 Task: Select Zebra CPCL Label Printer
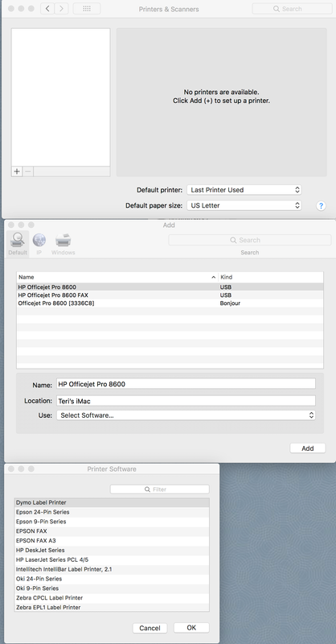pos(112,597)
